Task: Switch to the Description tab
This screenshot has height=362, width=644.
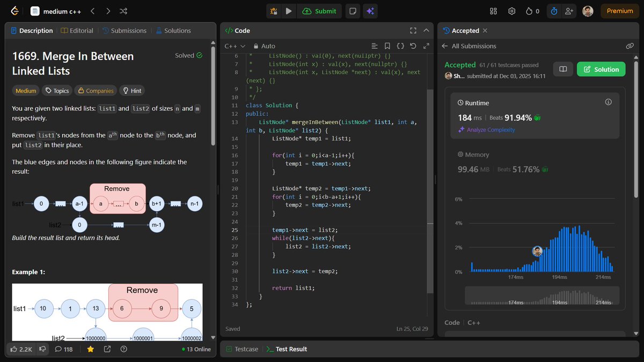Action: 32,31
